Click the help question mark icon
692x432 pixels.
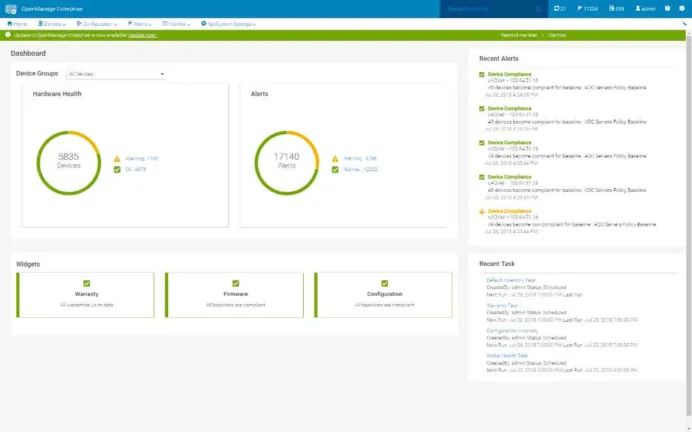[x=667, y=8]
